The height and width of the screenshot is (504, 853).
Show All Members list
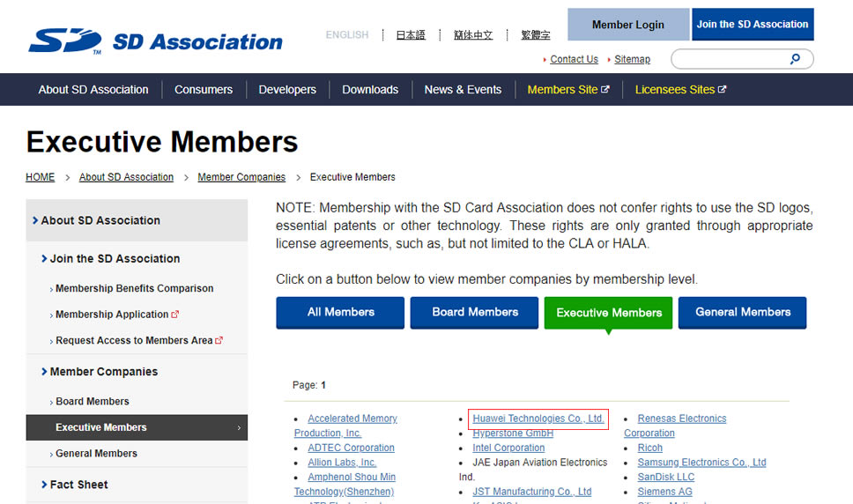(340, 312)
